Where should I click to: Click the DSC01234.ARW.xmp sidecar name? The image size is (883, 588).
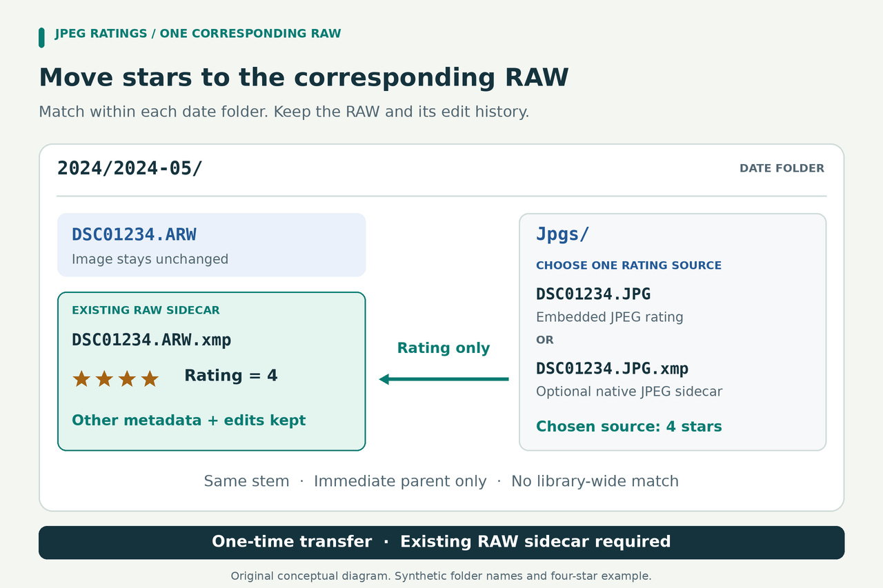[x=151, y=340]
